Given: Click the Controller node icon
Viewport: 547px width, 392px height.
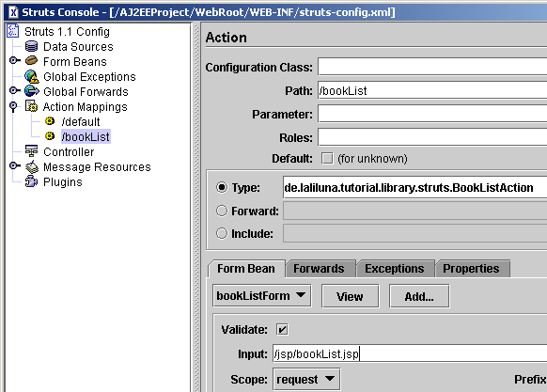Looking at the screenshot, I should (x=31, y=151).
